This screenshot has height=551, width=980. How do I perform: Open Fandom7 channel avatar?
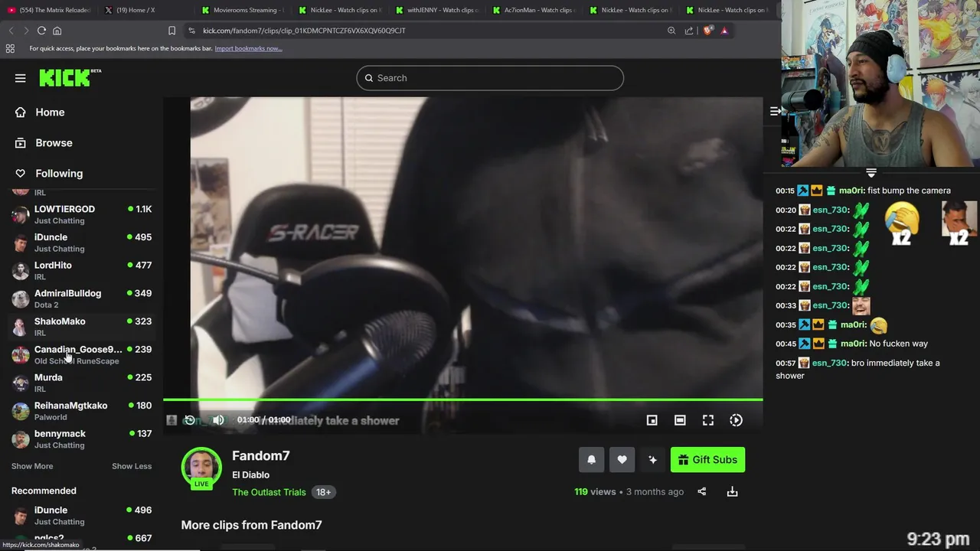click(201, 467)
